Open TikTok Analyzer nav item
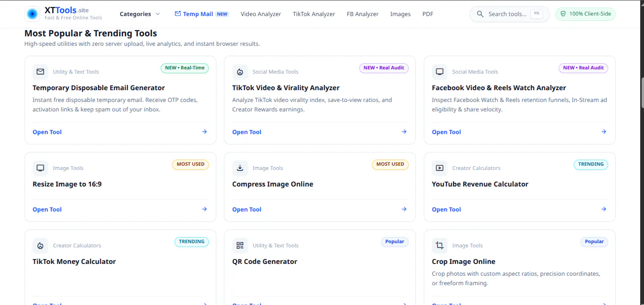 (314, 14)
